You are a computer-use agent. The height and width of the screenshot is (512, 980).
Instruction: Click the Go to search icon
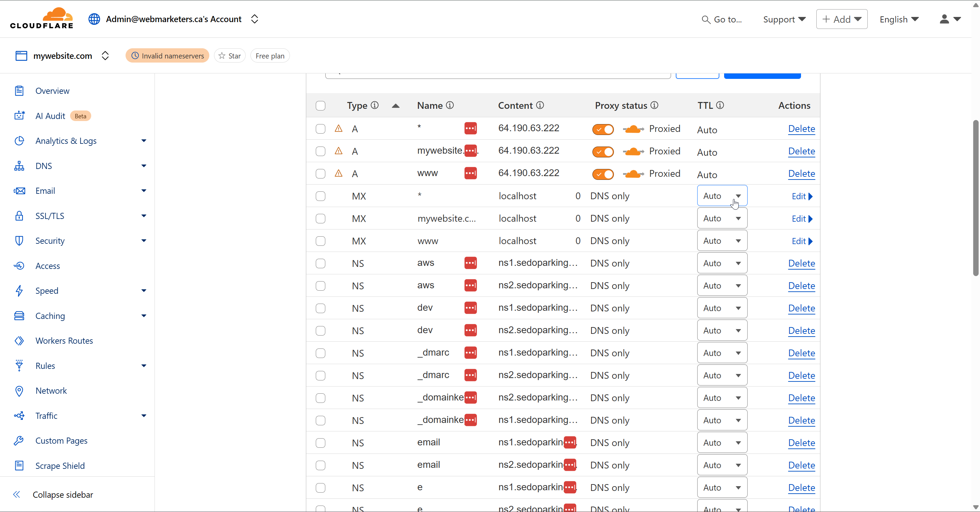click(706, 19)
